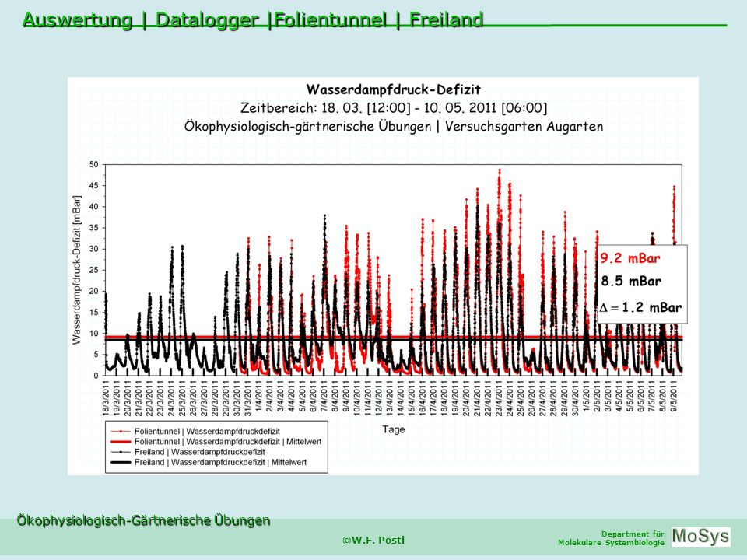Click the red '9.2 mBar' value
The height and width of the screenshot is (560, 747).
click(630, 258)
